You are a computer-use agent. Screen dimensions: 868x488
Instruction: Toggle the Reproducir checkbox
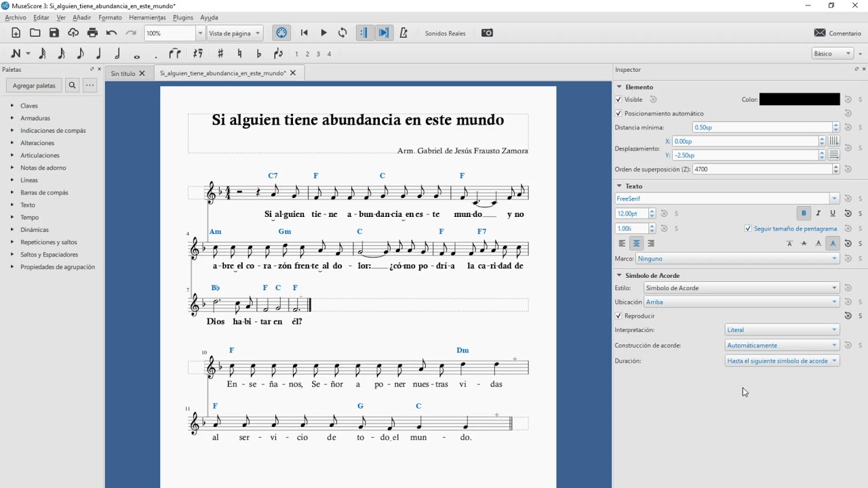pos(618,316)
